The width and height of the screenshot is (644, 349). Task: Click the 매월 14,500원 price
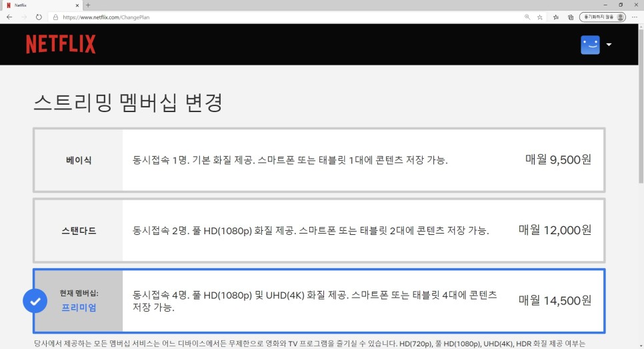pyautogui.click(x=555, y=300)
